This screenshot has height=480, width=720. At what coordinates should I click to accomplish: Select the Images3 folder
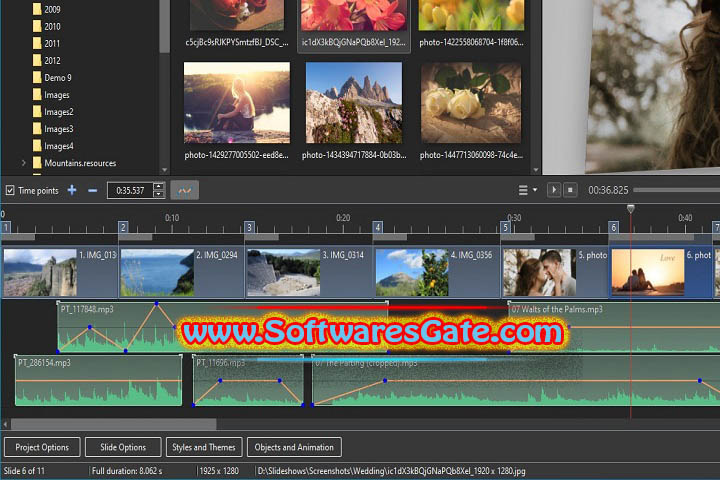pyautogui.click(x=53, y=129)
